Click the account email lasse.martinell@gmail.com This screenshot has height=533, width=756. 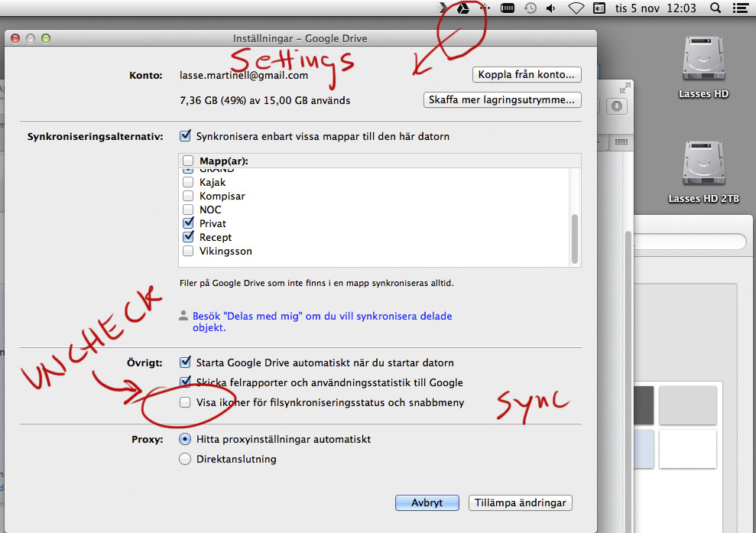[244, 75]
